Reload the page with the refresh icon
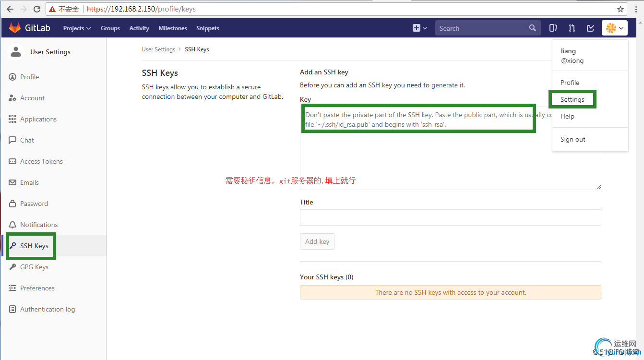 37,9
